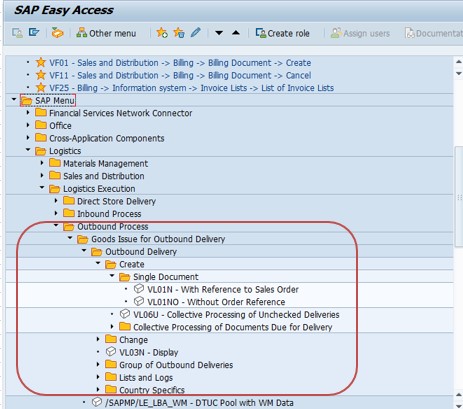The image size is (463, 409).
Task: Select VL06U Collective Processing of Unchecked Deliveries
Action: click(236, 315)
